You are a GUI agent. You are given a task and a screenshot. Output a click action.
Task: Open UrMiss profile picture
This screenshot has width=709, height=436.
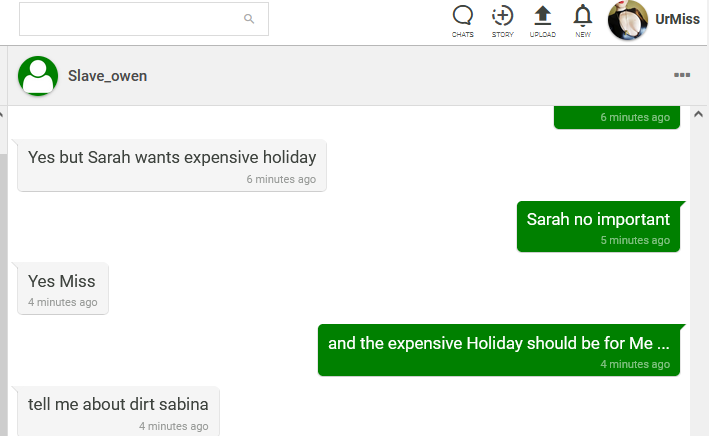(x=628, y=20)
